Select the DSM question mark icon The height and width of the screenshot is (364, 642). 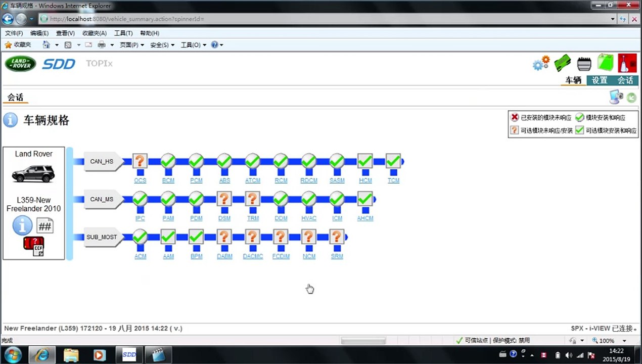(x=224, y=199)
